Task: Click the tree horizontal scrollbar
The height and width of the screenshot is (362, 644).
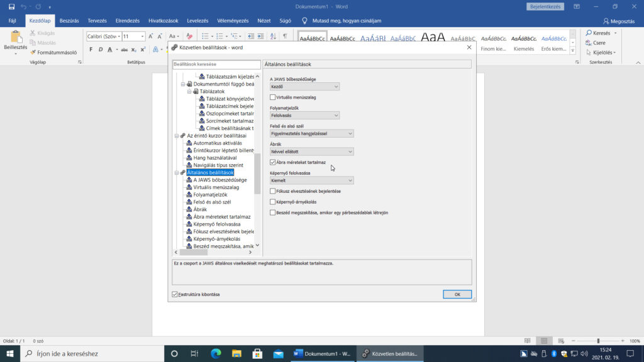Action: pos(213,252)
